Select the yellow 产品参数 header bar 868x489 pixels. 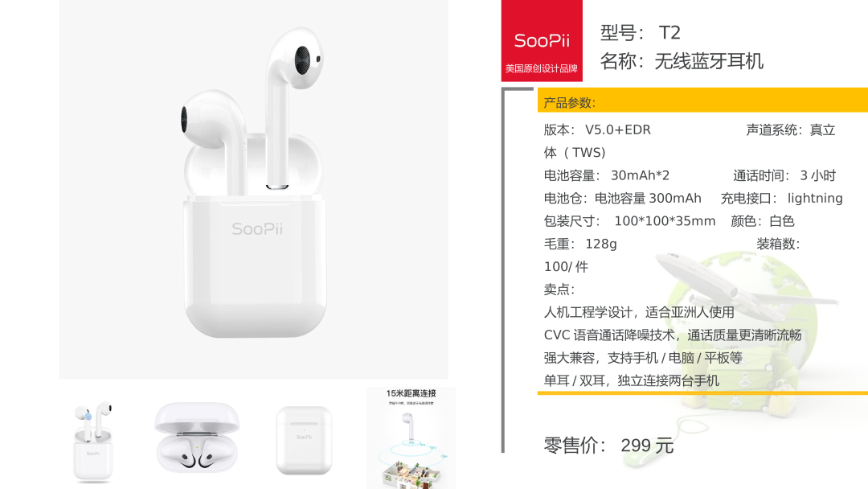[702, 101]
